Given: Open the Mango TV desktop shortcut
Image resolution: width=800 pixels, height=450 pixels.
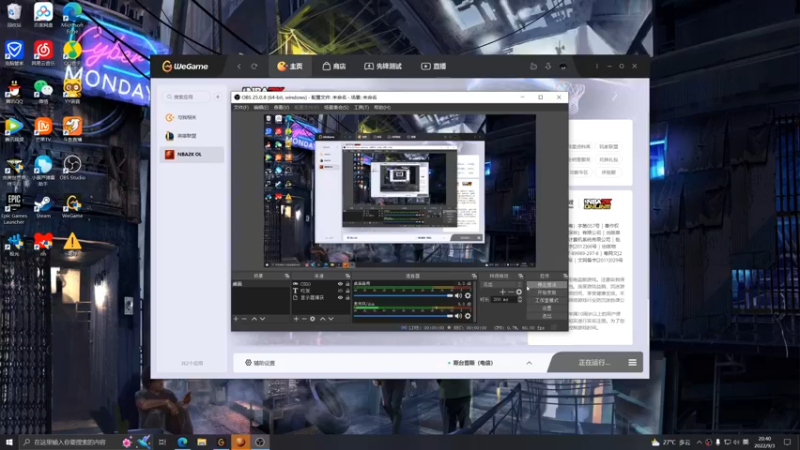Looking at the screenshot, I should (43, 130).
